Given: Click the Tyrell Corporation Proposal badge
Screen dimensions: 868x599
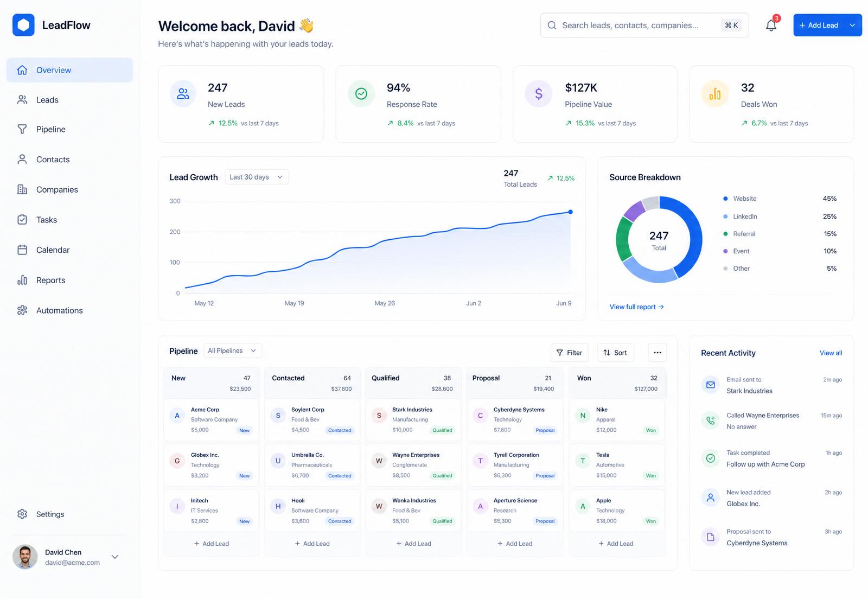Looking at the screenshot, I should (x=545, y=476).
